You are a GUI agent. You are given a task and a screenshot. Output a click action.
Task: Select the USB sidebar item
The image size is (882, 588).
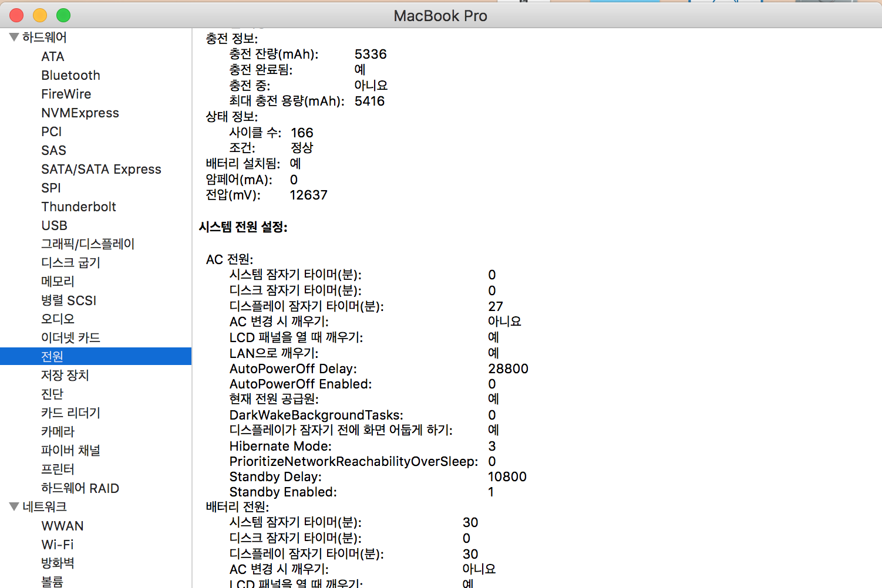click(54, 225)
